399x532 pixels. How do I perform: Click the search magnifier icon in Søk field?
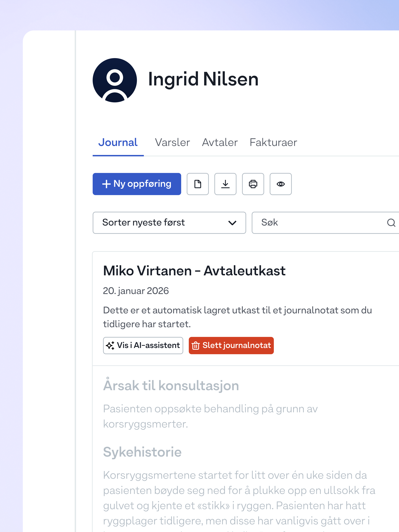[391, 223]
